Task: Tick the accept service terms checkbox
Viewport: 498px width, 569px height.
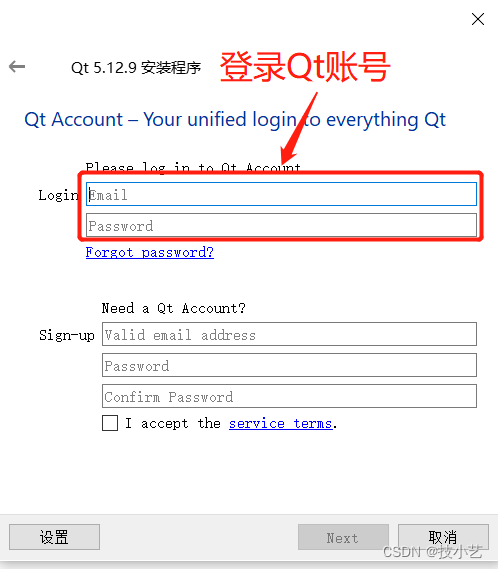Action: pos(110,423)
